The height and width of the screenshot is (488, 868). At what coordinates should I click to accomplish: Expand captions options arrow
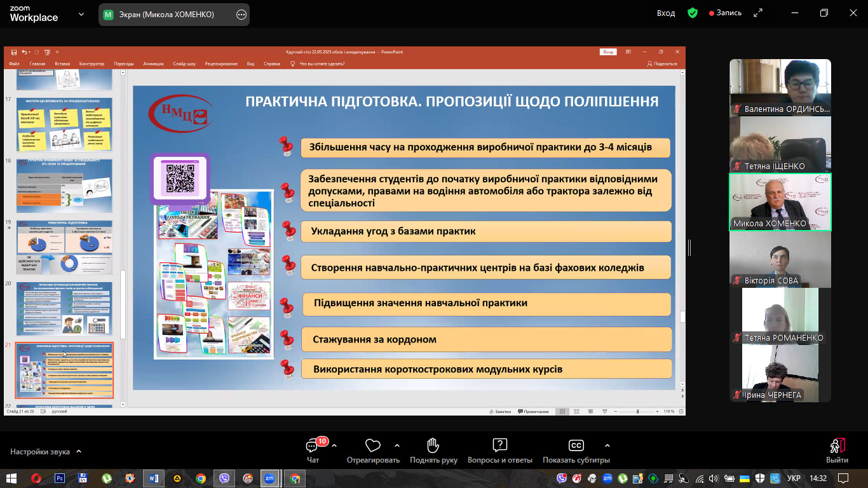[607, 445]
